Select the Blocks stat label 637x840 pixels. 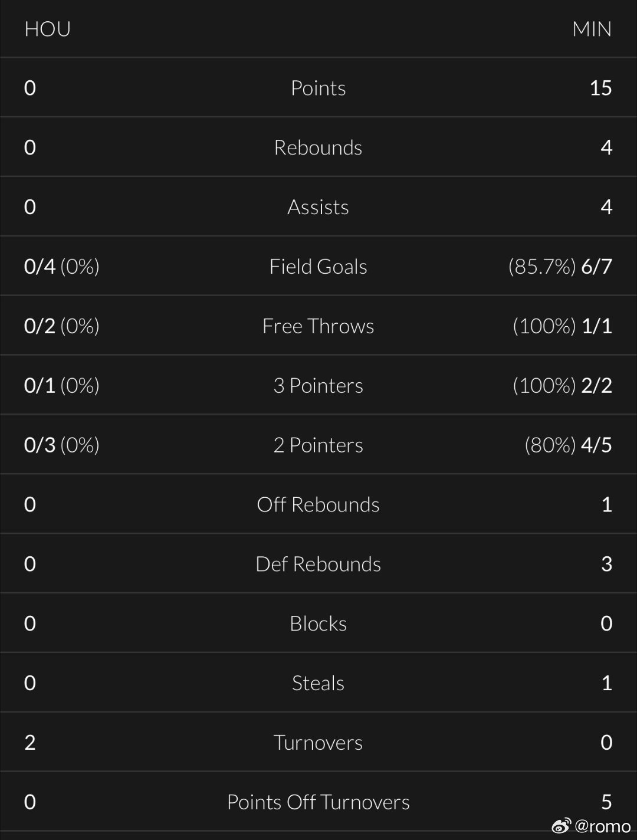pyautogui.click(x=318, y=624)
